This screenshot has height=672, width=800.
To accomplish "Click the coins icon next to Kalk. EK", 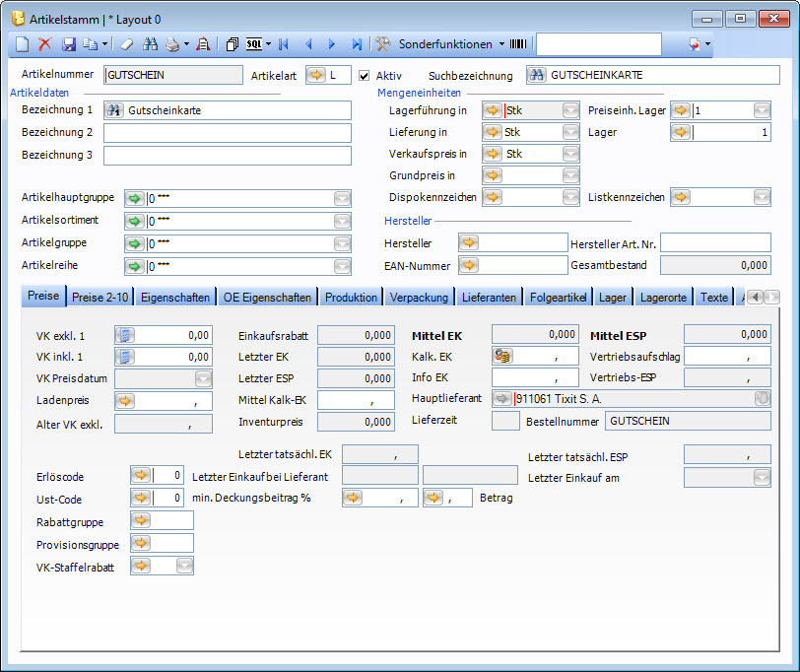I will coord(502,357).
